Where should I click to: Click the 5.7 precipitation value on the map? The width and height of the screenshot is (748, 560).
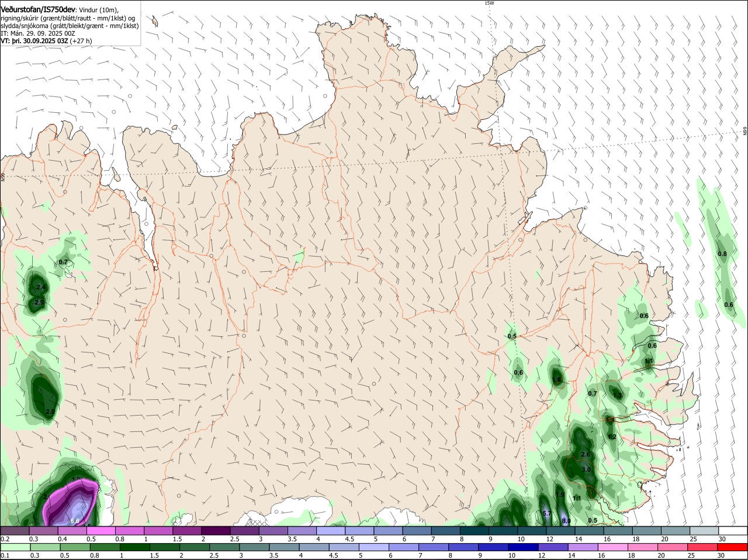(x=547, y=513)
